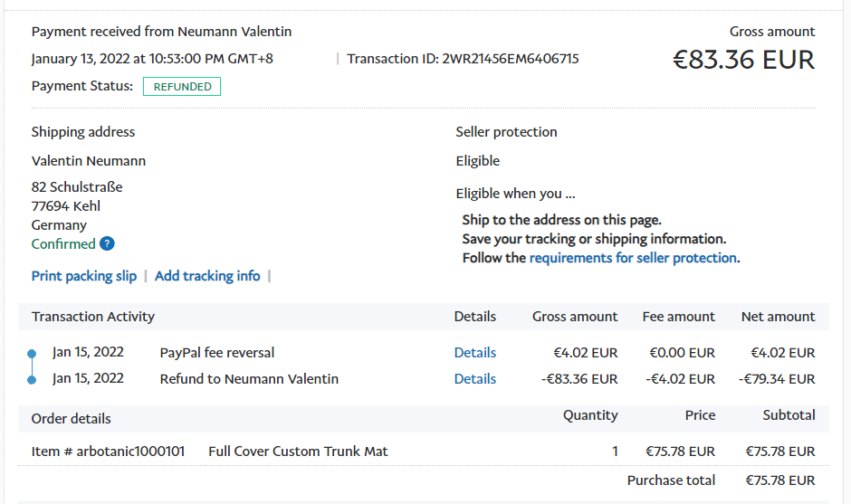Click Payment received from Neumann Valentin title
Image resolution: width=851 pixels, height=504 pixels.
pos(161,32)
